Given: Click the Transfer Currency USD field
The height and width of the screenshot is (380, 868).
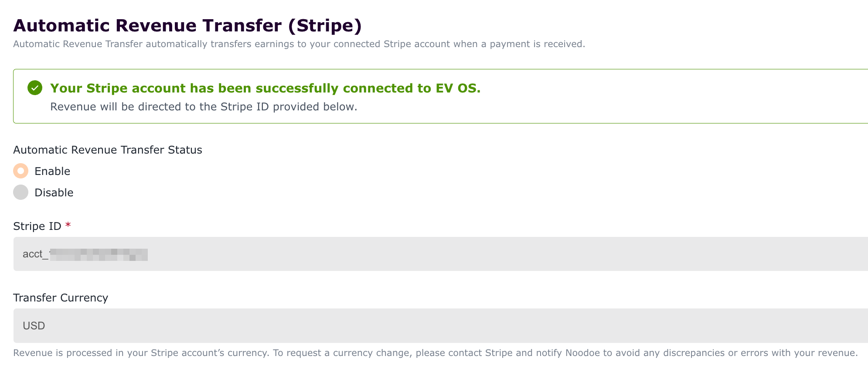Looking at the screenshot, I should [x=436, y=325].
